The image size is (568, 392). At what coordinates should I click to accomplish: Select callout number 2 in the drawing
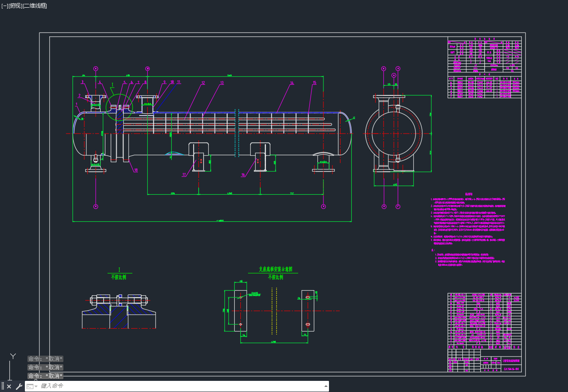pyautogui.click(x=79, y=95)
